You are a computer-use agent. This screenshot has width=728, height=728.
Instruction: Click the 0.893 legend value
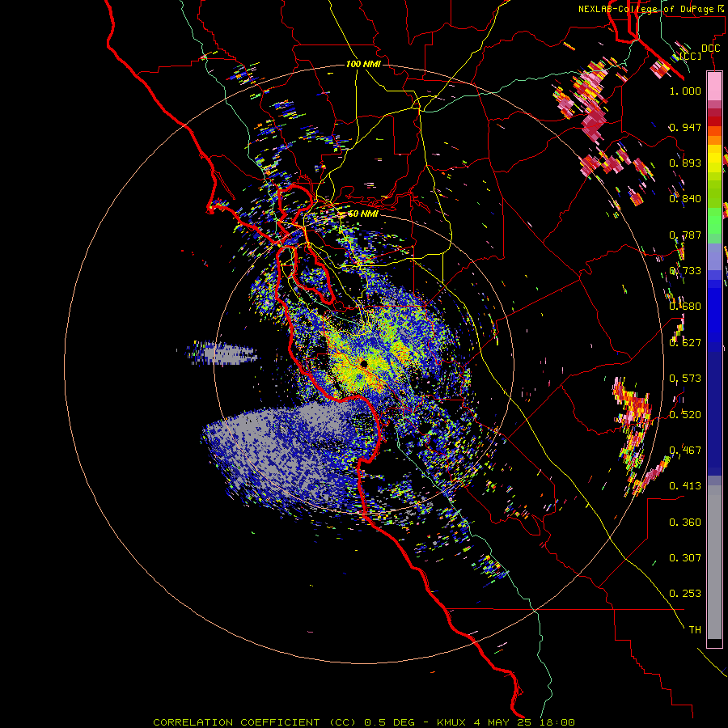click(685, 163)
